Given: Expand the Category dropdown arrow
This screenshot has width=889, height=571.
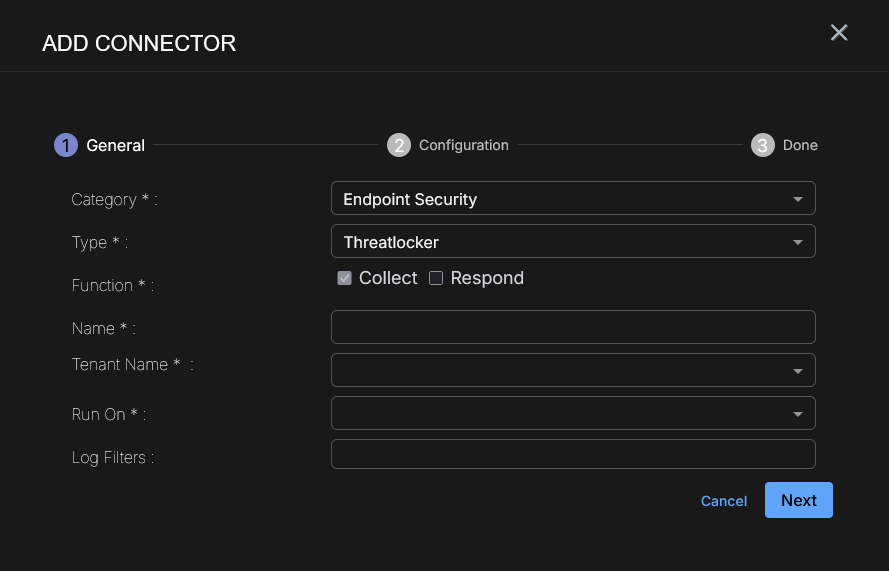Looking at the screenshot, I should [x=797, y=199].
